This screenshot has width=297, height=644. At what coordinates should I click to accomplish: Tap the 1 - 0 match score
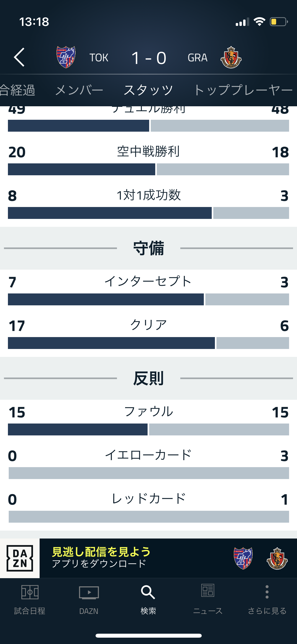click(149, 58)
